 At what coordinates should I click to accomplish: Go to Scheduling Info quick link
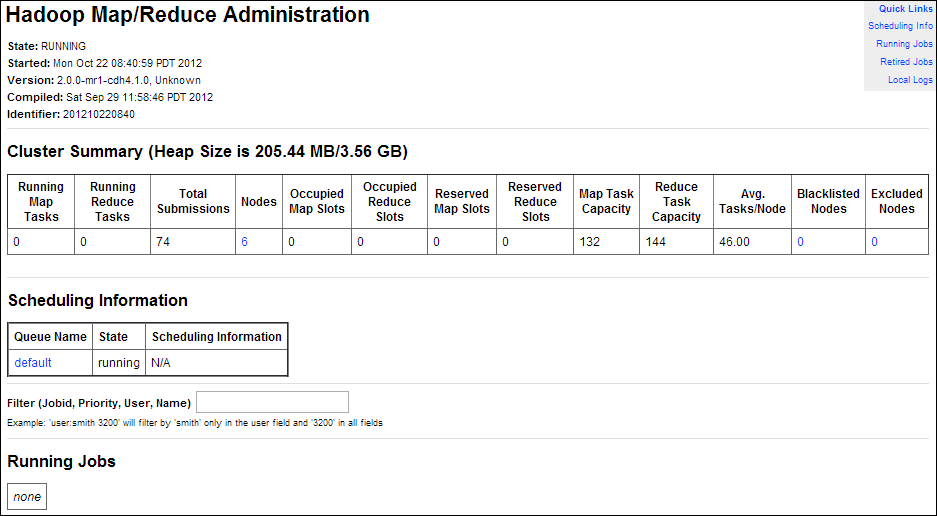900,26
